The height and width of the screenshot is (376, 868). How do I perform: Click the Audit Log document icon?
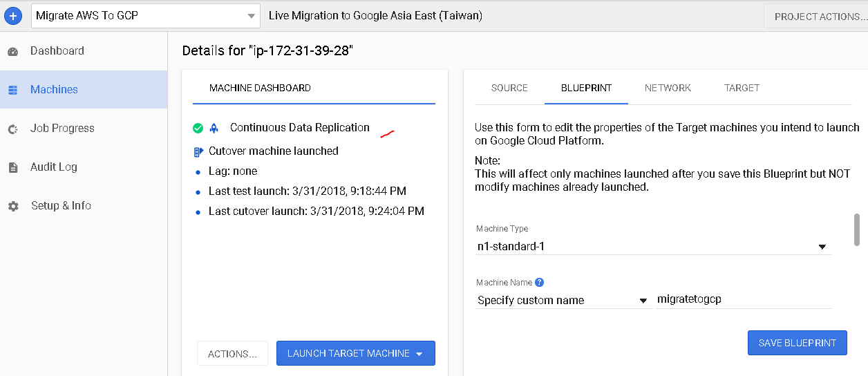pos(12,167)
